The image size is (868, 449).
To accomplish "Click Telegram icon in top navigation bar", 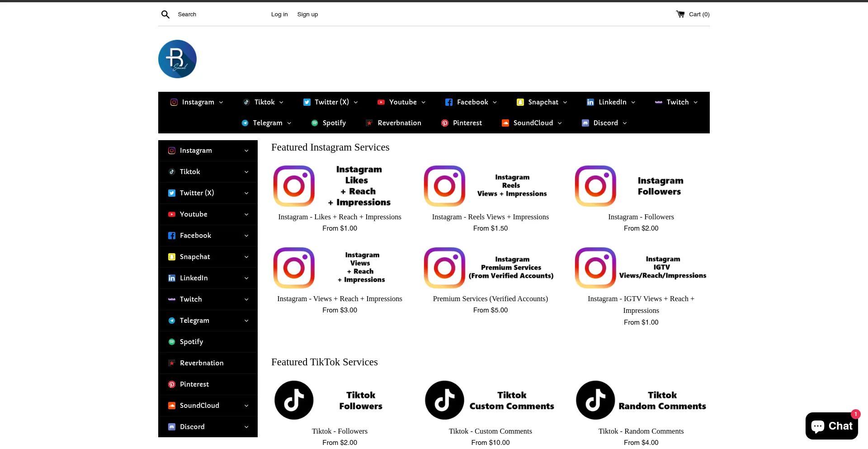I will click(x=245, y=123).
